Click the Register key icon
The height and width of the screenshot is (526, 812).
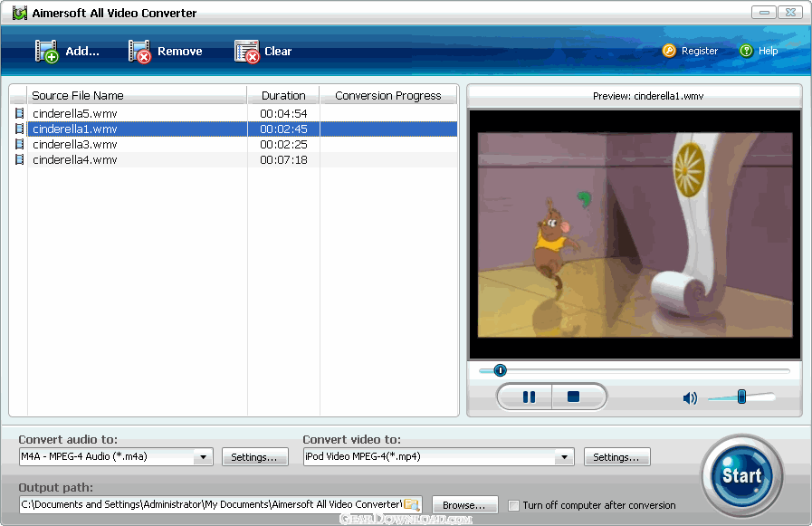(669, 51)
